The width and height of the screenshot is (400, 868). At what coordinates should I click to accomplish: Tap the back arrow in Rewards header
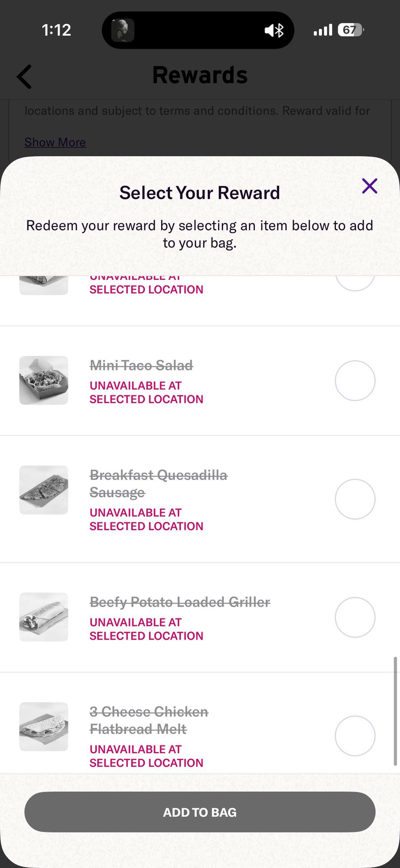point(24,77)
